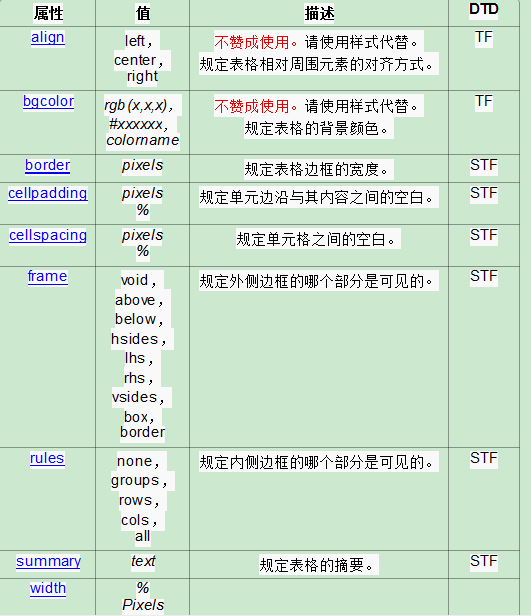Click the 'rgb(x,x,x),' value
The height and width of the screenshot is (616, 531).
tap(138, 105)
